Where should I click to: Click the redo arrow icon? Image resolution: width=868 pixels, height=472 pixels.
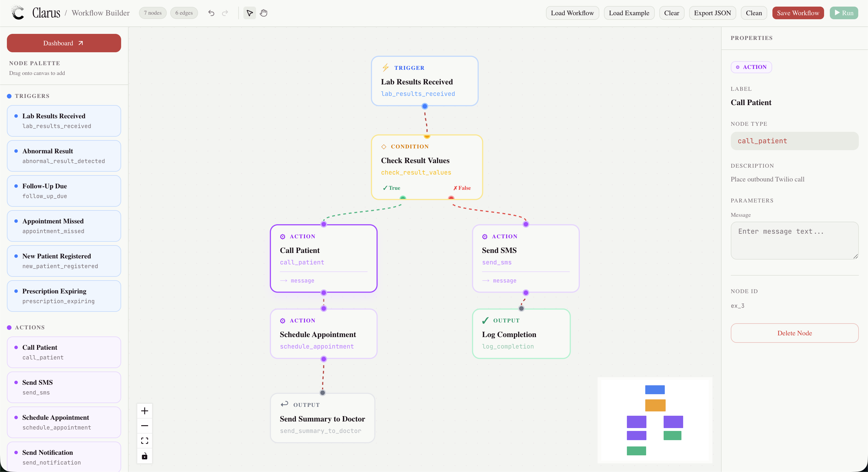225,13
